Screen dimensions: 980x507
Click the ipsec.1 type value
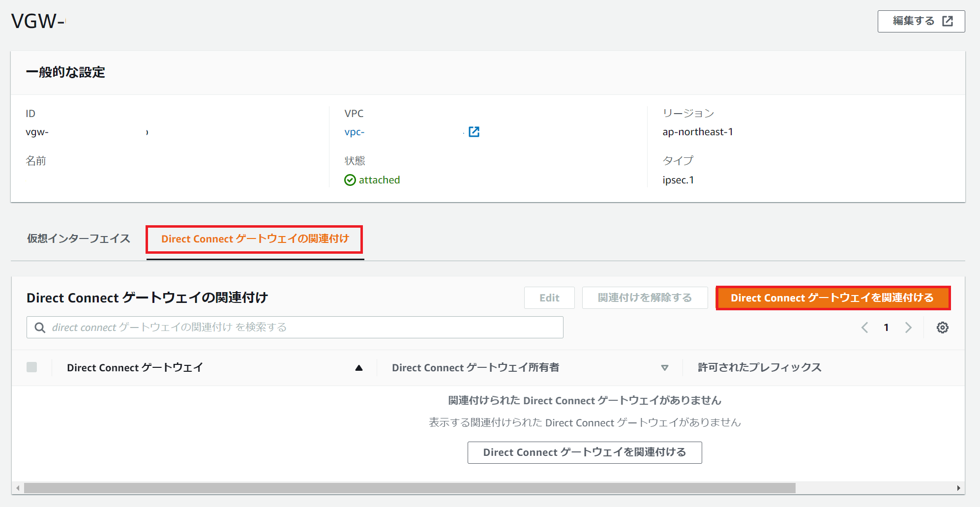678,180
